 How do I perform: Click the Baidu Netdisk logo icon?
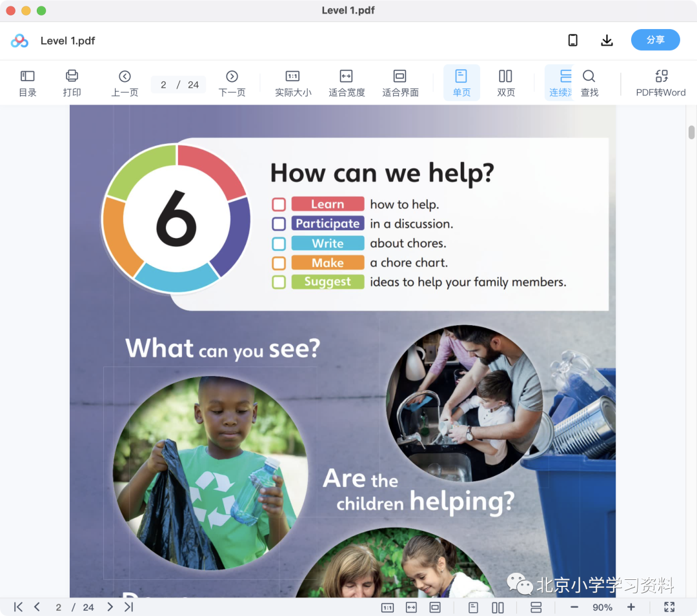(x=19, y=41)
